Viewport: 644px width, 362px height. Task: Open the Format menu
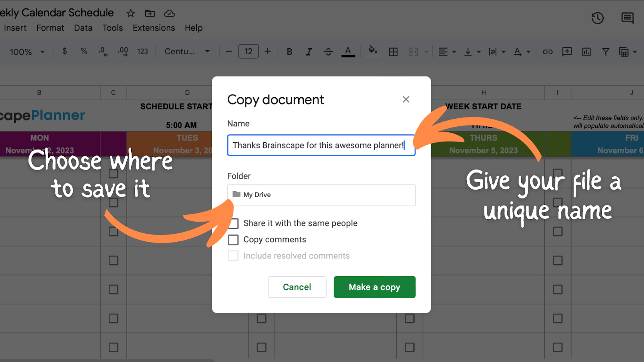[x=50, y=28]
